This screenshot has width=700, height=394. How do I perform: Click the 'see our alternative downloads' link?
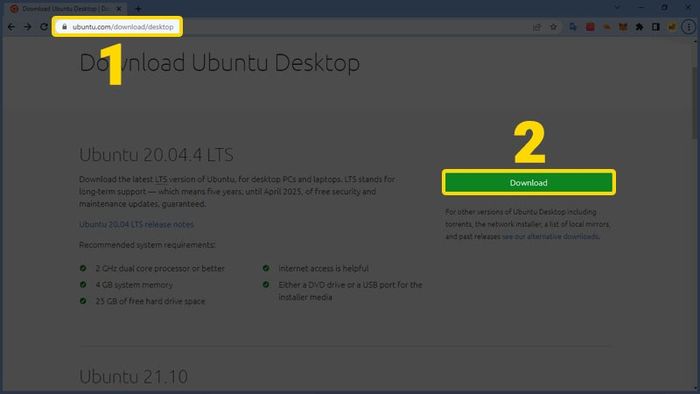click(x=550, y=236)
